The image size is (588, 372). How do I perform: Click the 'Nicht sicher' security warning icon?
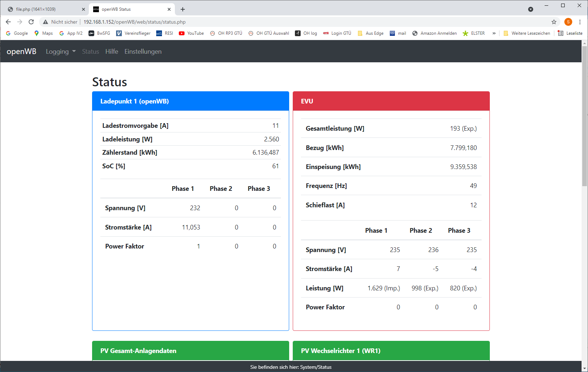pyautogui.click(x=46, y=22)
